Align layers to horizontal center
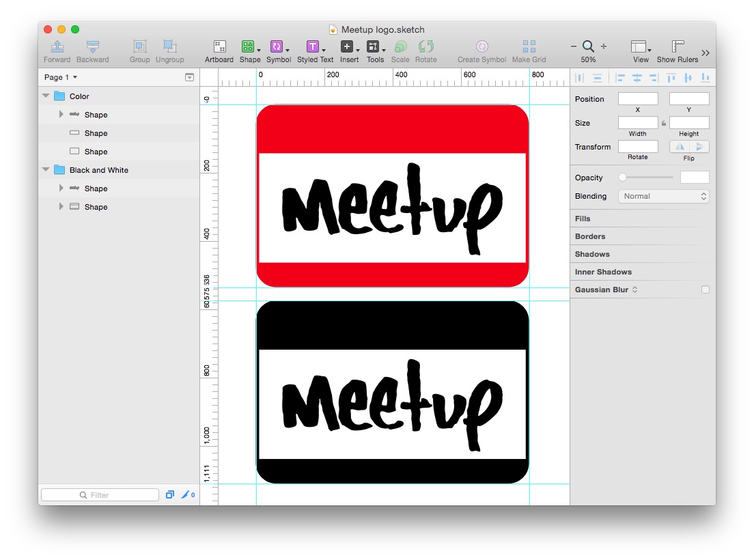The width and height of the screenshot is (754, 560). click(x=637, y=78)
